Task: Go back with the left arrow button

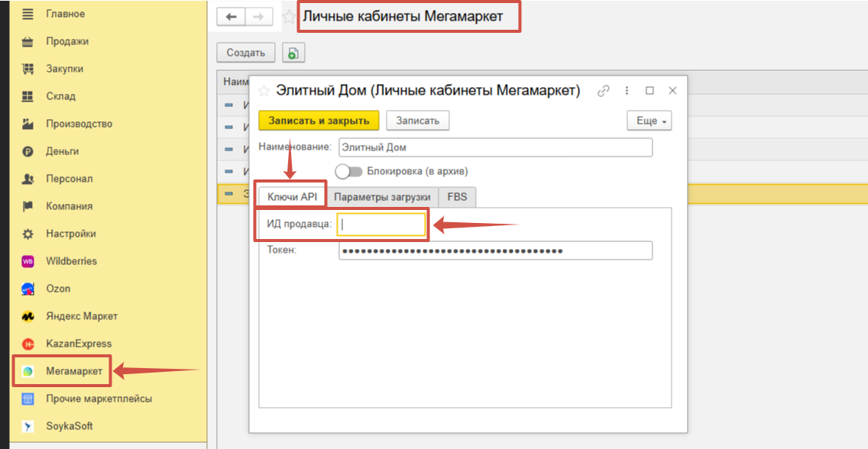Action: tap(231, 17)
